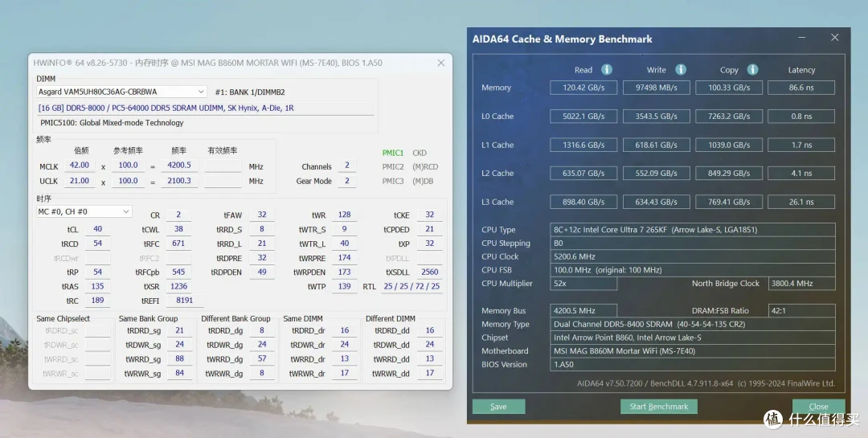Click the tREFI value 8191
The width and height of the screenshot is (868, 438).
(184, 301)
